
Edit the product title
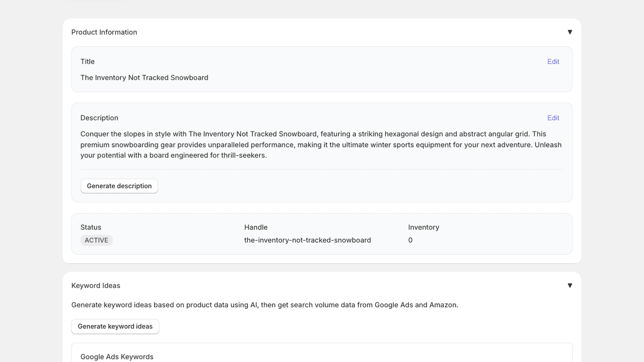pyautogui.click(x=553, y=61)
